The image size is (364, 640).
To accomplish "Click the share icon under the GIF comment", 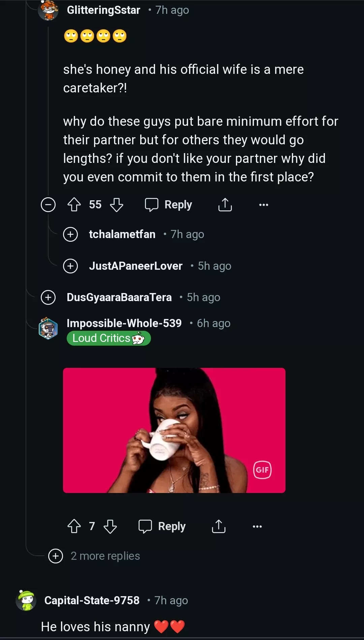I will point(218,526).
